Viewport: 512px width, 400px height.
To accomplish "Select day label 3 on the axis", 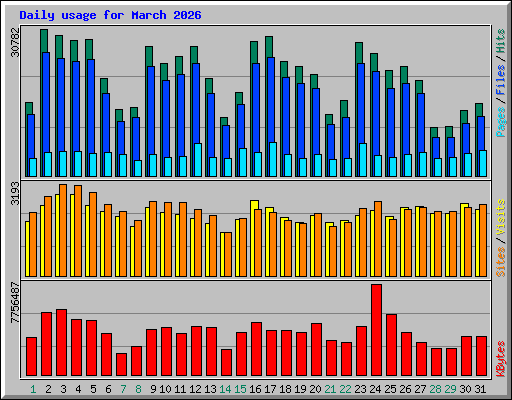I will (63, 389).
